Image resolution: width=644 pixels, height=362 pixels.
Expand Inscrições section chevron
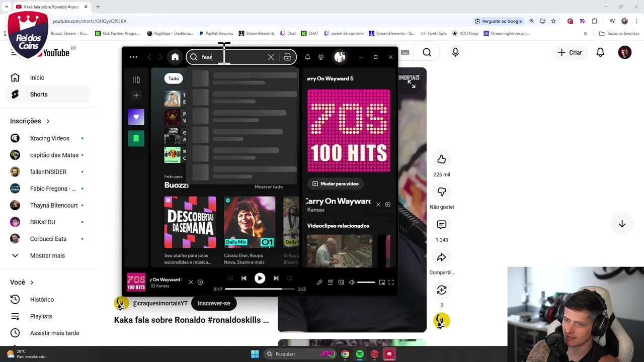tap(48, 121)
